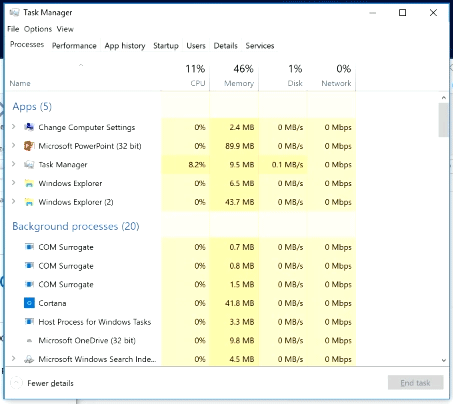Switch to the Performance tab
The height and width of the screenshot is (404, 453).
tap(74, 46)
